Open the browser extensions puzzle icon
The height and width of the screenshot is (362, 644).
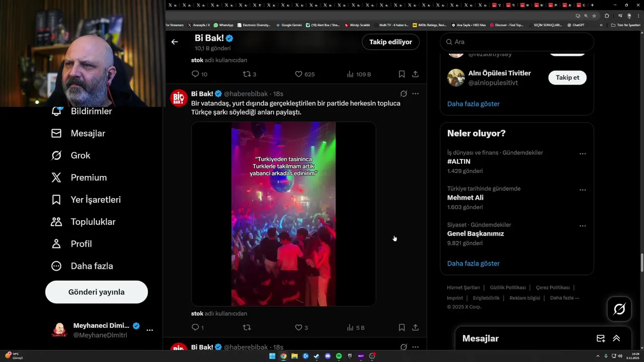[x=607, y=16]
